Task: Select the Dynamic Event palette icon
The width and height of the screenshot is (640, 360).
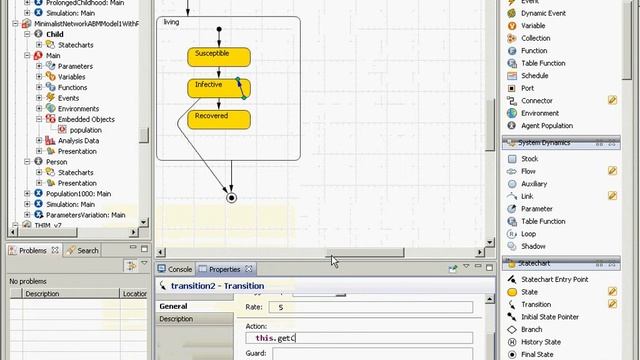Action: point(512,13)
